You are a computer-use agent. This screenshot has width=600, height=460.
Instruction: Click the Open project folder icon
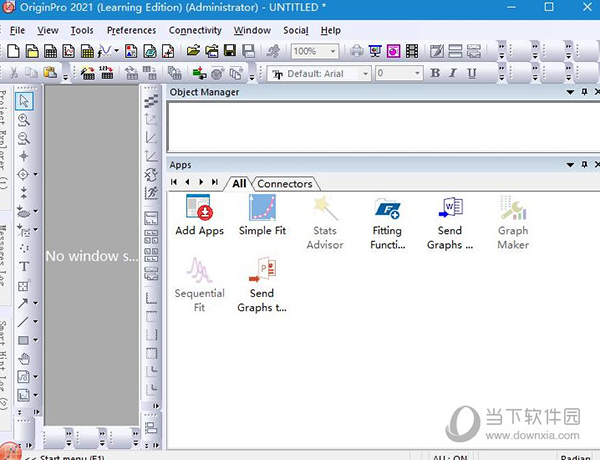tap(193, 51)
